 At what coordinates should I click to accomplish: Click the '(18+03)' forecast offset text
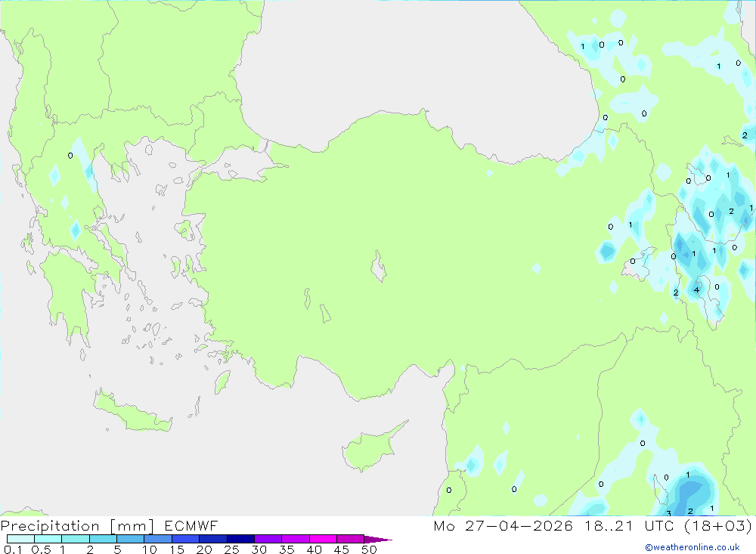pos(718,525)
